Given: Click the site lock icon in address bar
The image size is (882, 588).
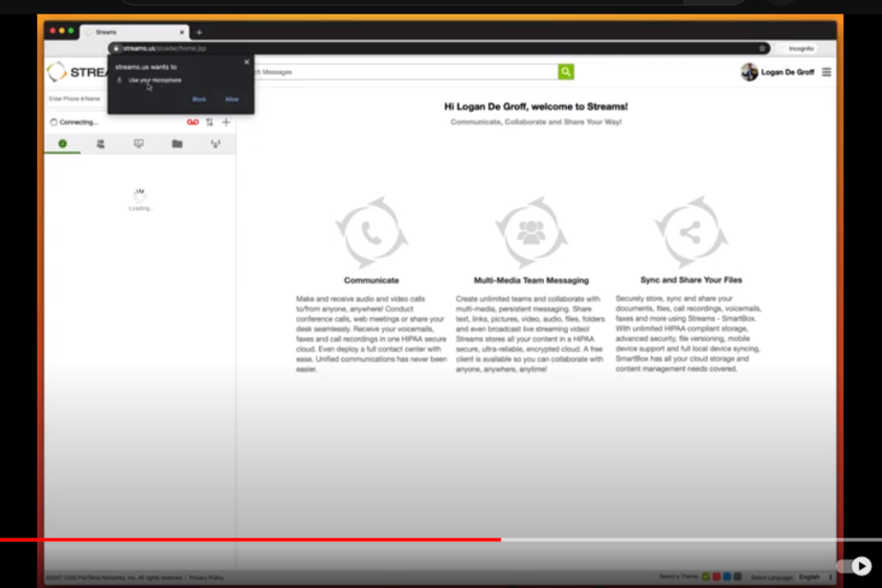Looking at the screenshot, I should click(117, 49).
